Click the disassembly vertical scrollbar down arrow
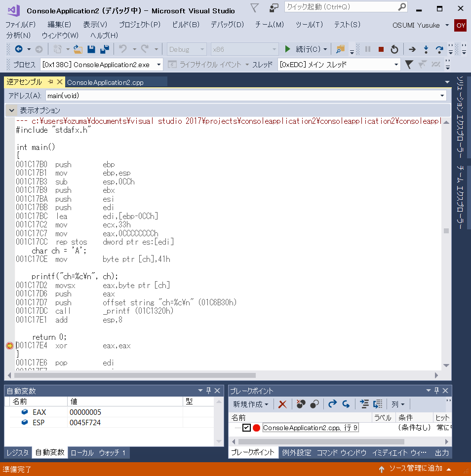Viewport: 471px width, 476px height. pyautogui.click(x=446, y=365)
